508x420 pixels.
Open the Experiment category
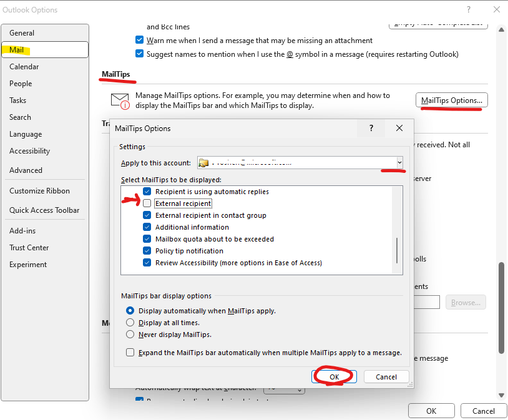(x=45, y=265)
